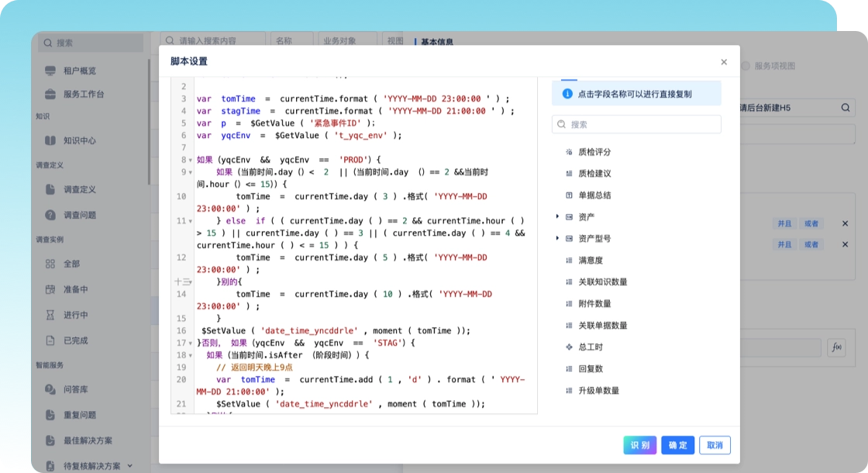Focus the sidebar 搜索 box
The image size is (868, 473).
click(91, 43)
